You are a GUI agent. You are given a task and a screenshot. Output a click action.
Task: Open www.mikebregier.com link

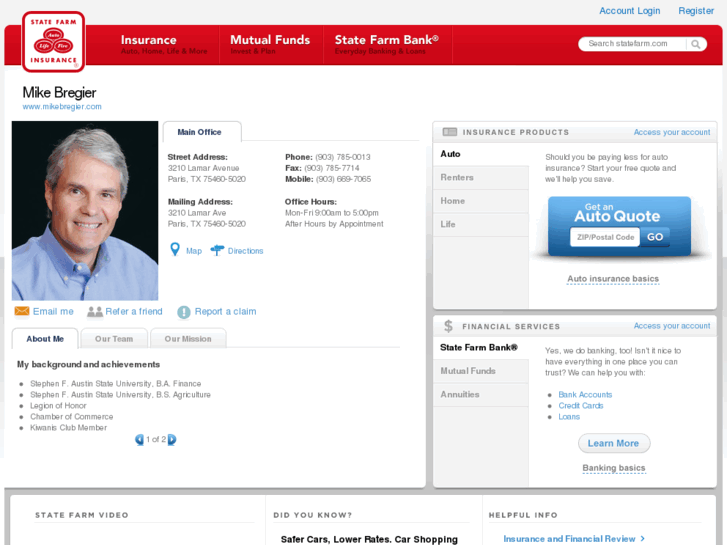point(62,107)
